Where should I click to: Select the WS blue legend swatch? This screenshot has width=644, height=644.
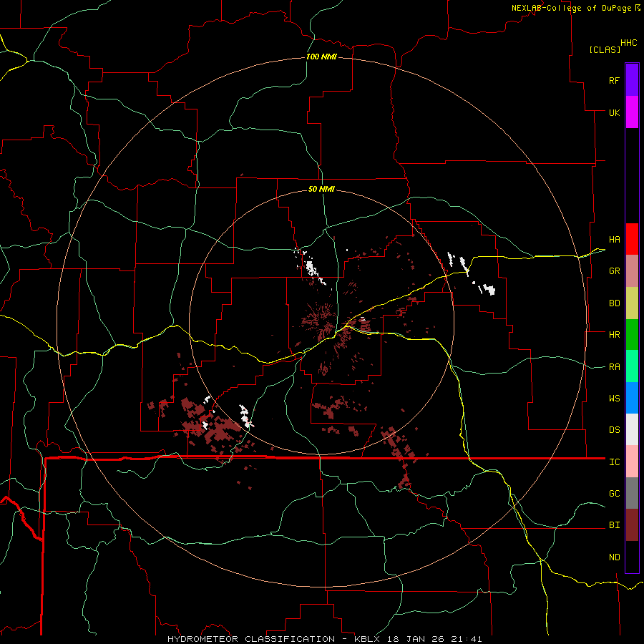point(632,398)
